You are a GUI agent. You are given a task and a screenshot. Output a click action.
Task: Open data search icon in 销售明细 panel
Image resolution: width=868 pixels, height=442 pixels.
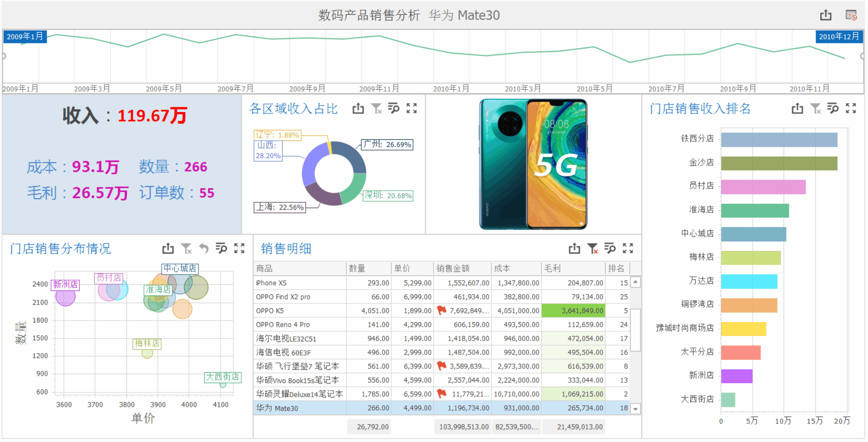(610, 249)
